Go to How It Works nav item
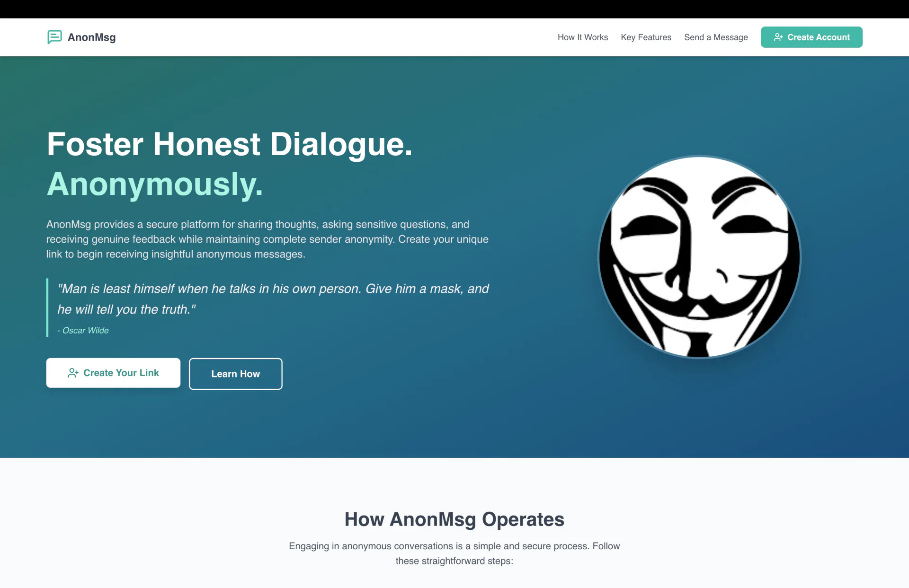 tap(582, 37)
